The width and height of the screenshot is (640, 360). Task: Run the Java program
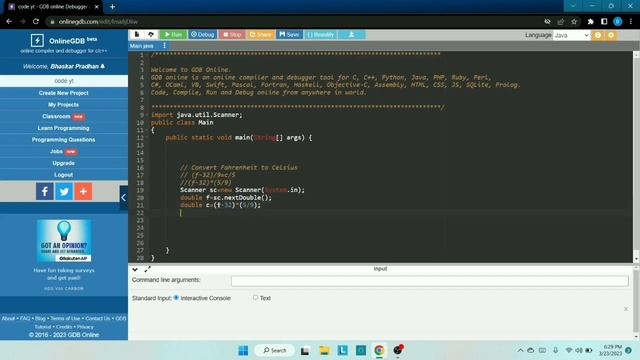tap(173, 35)
